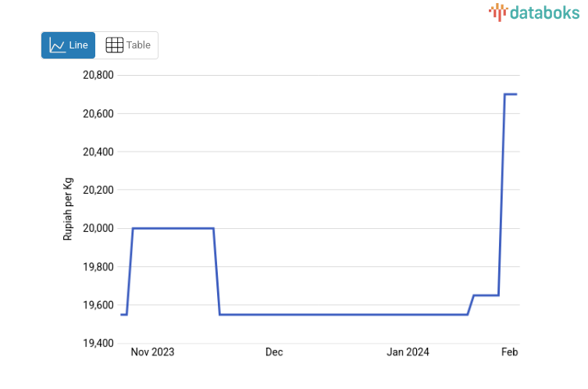Click the Jan 2024 x-axis label

tap(408, 352)
